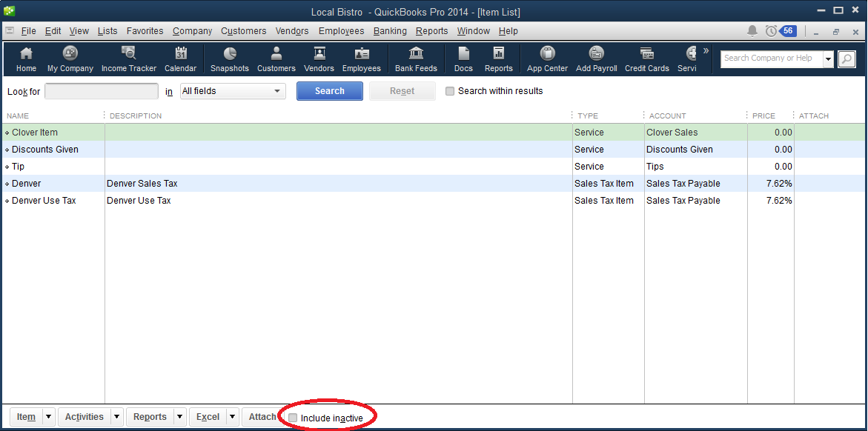Click the blue Search button
868x431 pixels.
click(330, 91)
